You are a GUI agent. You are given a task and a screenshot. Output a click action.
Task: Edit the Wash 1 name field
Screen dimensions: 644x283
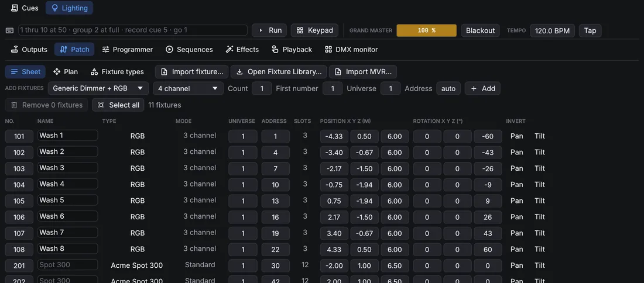(x=68, y=135)
